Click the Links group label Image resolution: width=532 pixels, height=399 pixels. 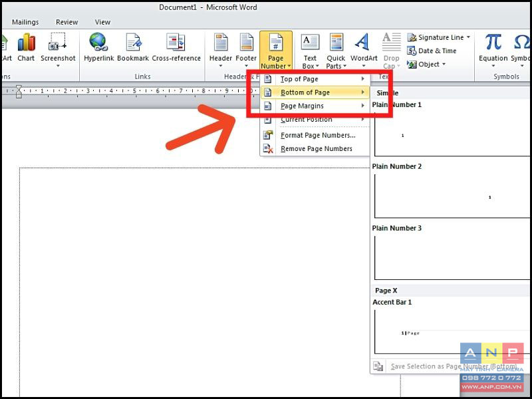point(142,76)
